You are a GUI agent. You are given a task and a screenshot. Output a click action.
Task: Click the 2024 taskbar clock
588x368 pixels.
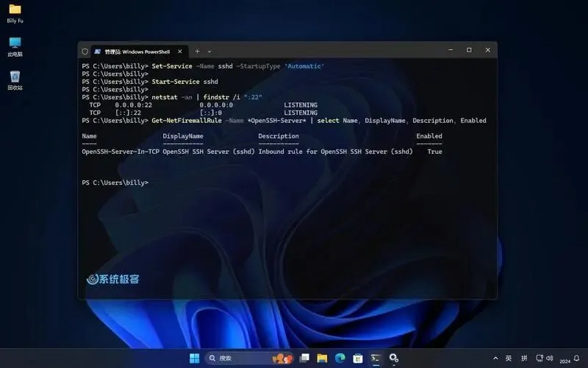pos(564,361)
